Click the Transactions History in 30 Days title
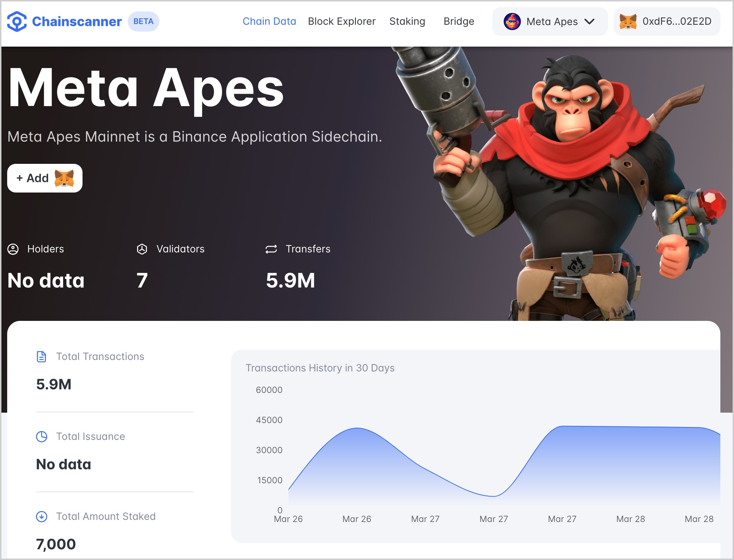Screen dimensions: 734x560 click(x=320, y=368)
